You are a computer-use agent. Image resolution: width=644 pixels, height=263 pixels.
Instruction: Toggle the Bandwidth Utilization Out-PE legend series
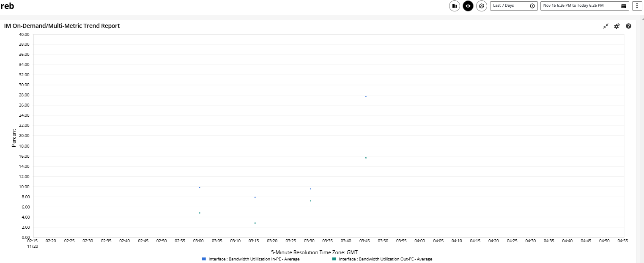tap(385, 259)
